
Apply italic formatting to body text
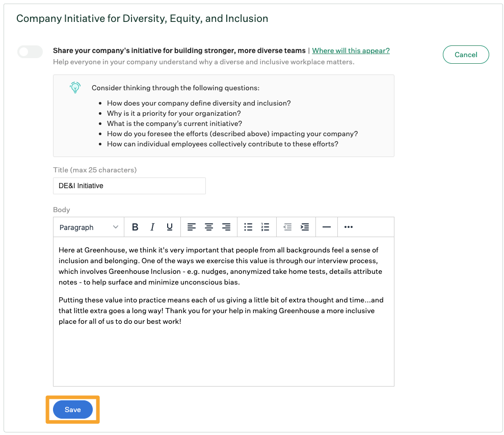[x=152, y=227]
